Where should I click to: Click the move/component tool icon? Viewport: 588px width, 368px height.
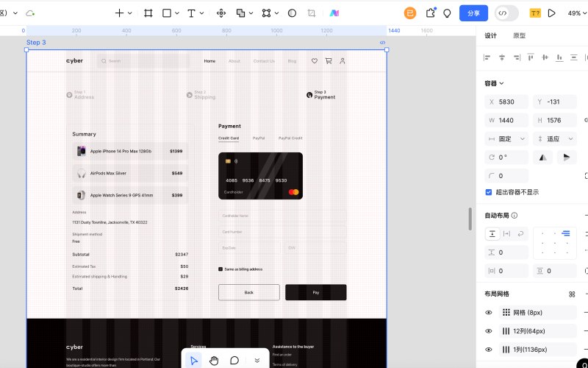[221, 13]
